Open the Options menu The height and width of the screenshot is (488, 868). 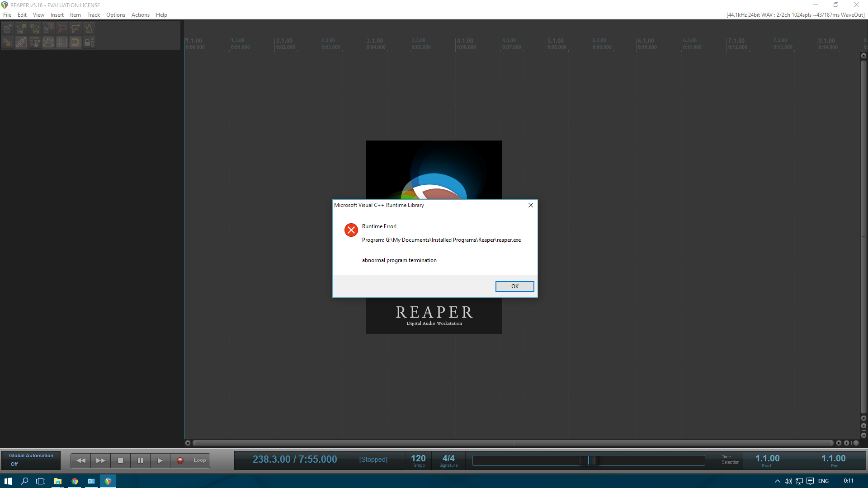(x=115, y=15)
